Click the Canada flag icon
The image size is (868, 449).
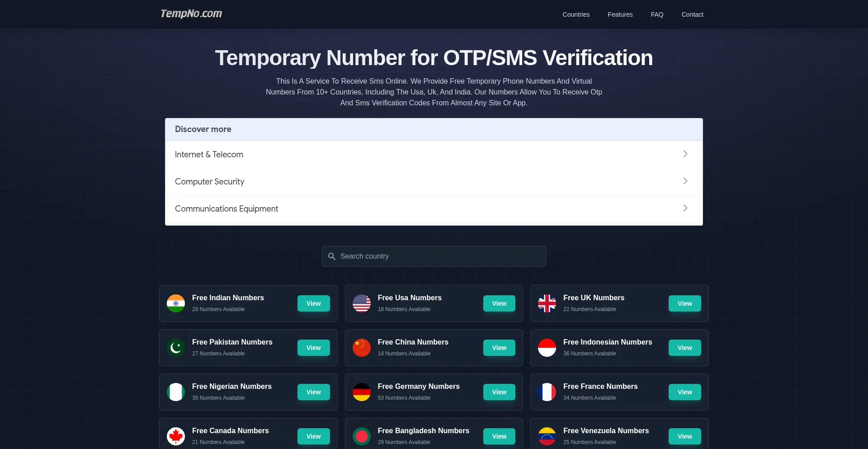point(176,436)
